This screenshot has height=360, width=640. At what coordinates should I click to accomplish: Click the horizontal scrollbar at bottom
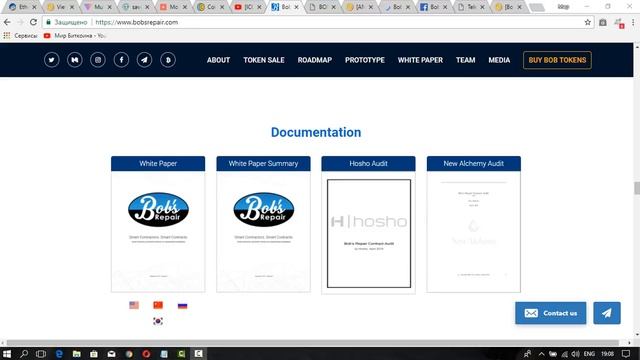click(x=312, y=343)
